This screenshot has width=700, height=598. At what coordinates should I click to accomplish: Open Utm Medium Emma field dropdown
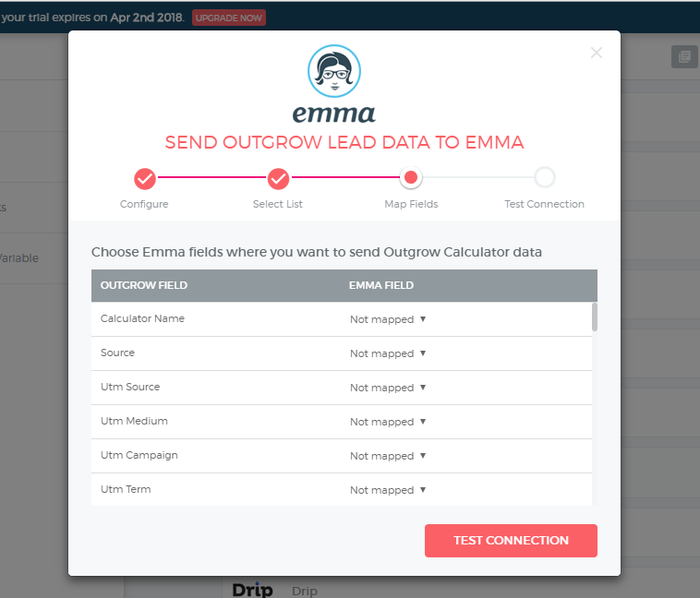pyautogui.click(x=388, y=422)
